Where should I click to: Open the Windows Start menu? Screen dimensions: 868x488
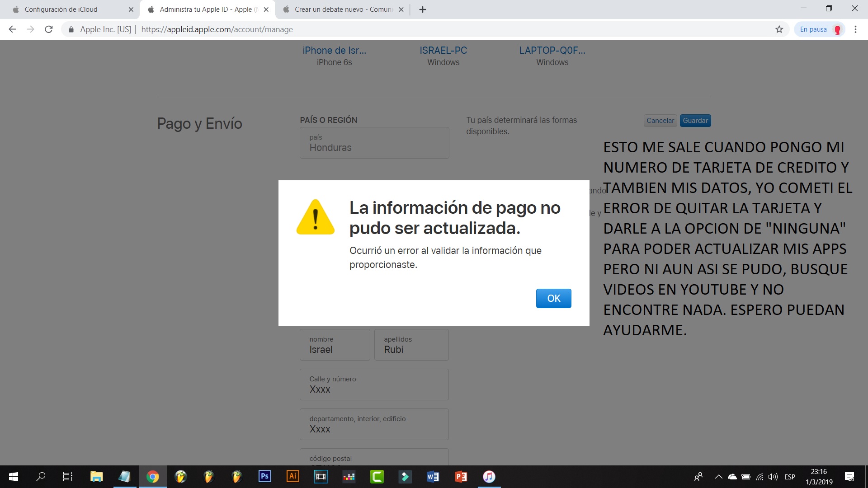[14, 476]
